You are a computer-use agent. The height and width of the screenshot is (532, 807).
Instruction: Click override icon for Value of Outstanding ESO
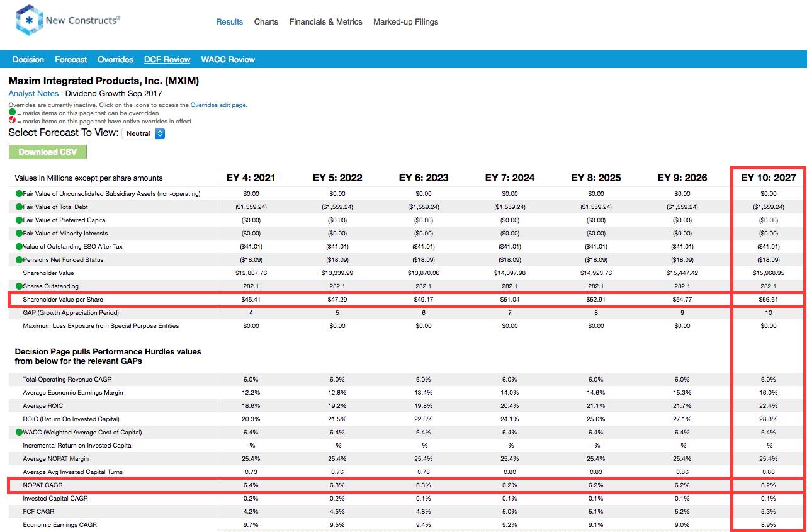[x=19, y=247]
